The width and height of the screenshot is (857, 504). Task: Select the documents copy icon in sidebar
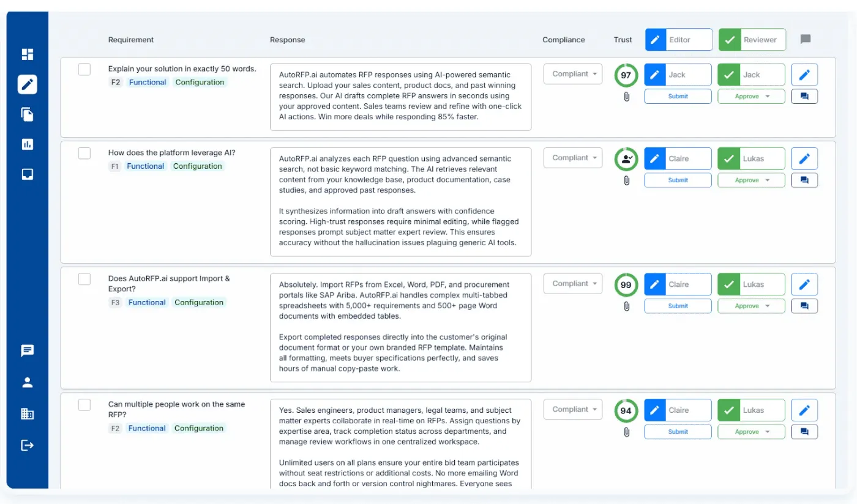[x=27, y=114]
